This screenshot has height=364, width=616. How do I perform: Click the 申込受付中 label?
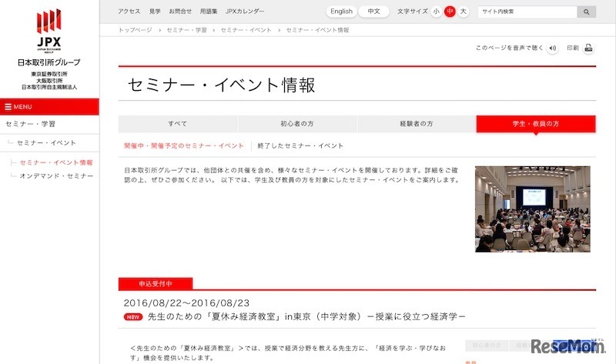[x=156, y=283]
